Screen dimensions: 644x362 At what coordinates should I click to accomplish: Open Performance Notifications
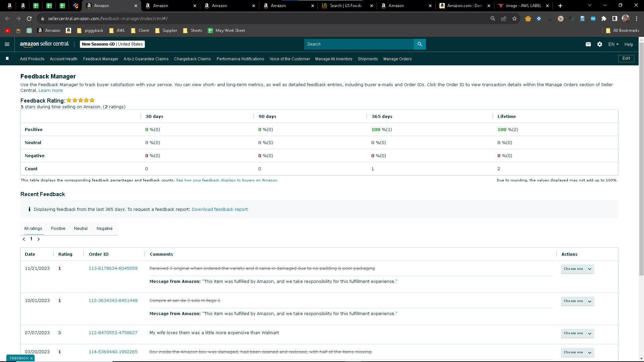(240, 59)
